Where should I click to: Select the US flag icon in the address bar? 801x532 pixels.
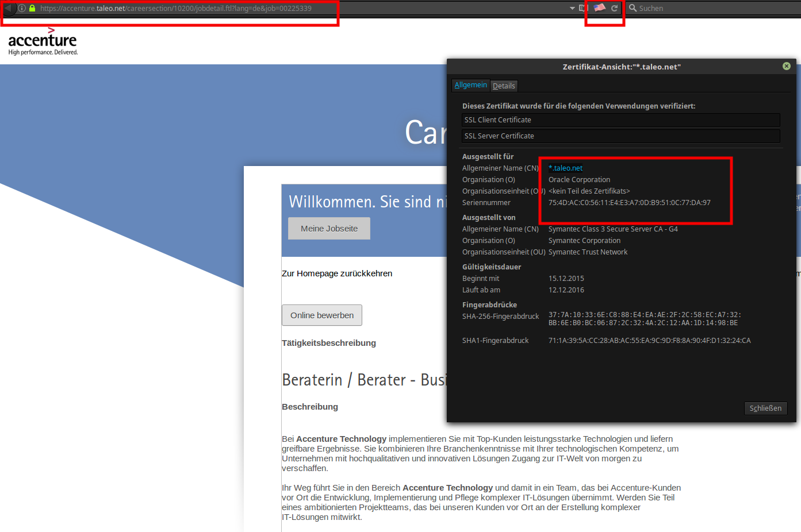[600, 7]
